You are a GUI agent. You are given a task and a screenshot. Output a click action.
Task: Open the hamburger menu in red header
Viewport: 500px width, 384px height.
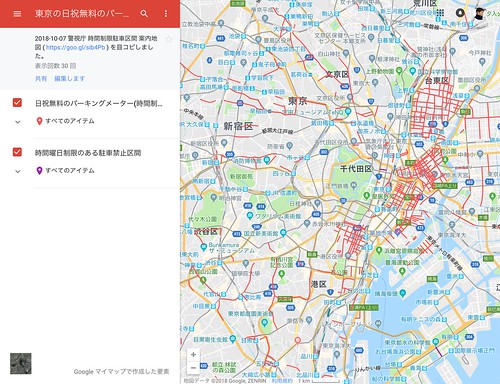point(17,14)
